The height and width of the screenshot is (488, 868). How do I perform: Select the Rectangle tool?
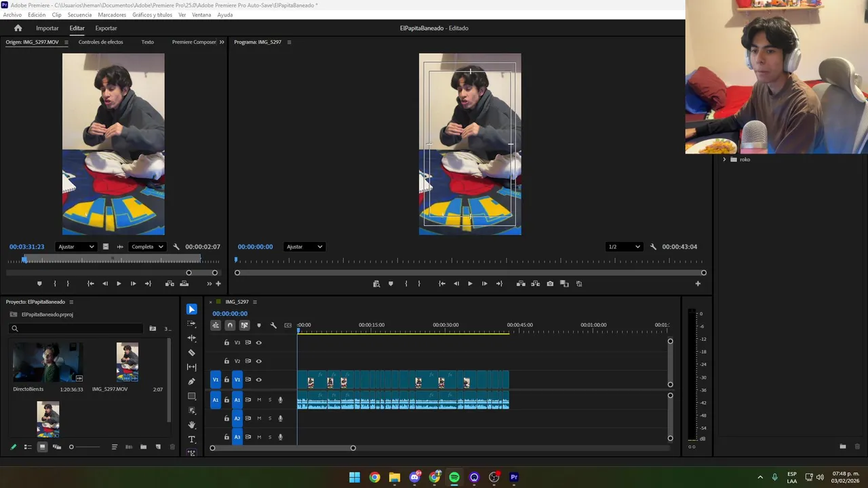click(x=192, y=396)
